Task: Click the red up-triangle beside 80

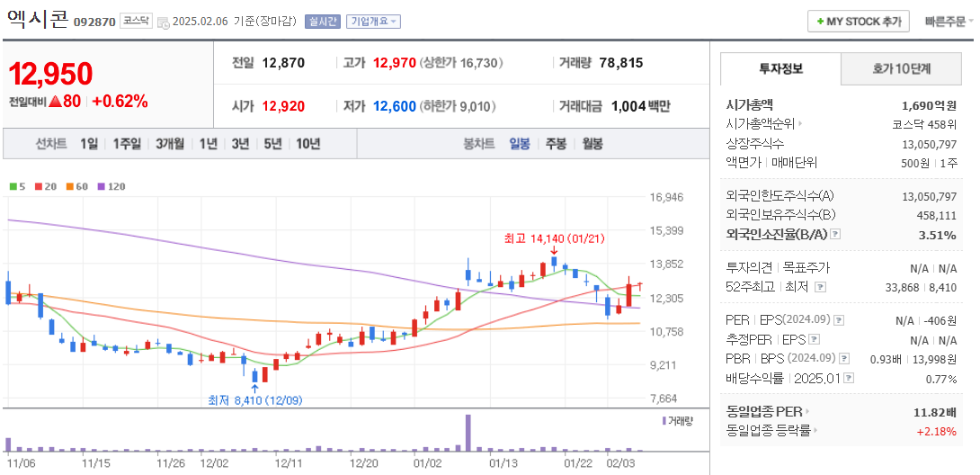Action: tap(55, 102)
